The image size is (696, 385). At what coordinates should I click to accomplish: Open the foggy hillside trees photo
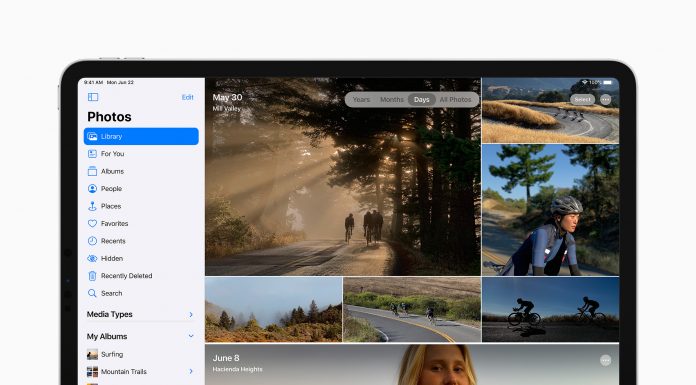tap(273, 310)
